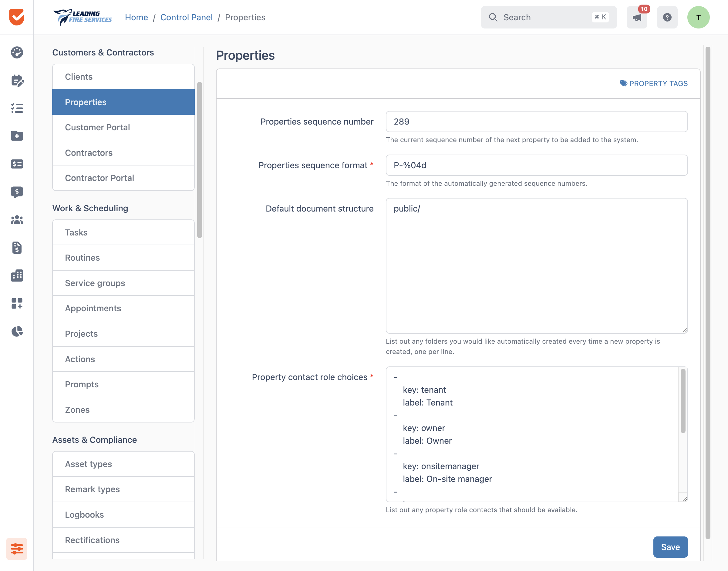Open the people group icon in sidebar
728x571 pixels.
(x=17, y=220)
